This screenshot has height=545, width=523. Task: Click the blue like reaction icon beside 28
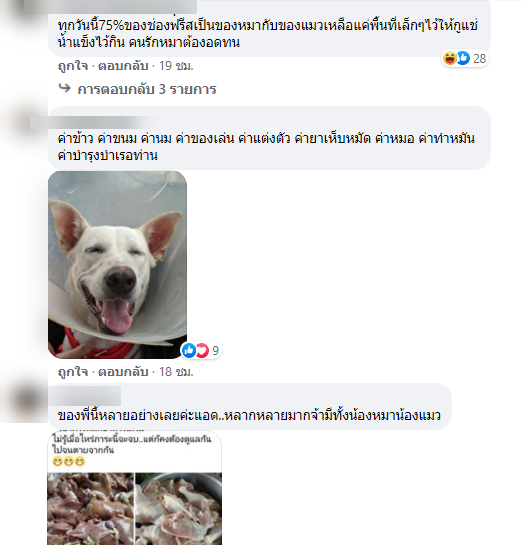click(x=463, y=58)
